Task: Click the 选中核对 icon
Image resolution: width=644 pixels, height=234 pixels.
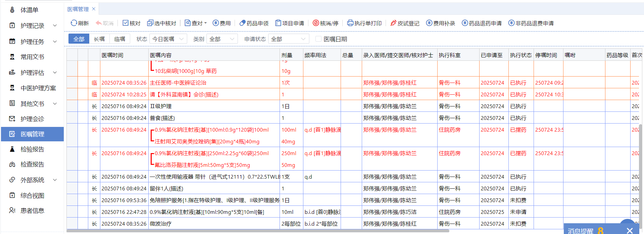Action: (x=150, y=23)
